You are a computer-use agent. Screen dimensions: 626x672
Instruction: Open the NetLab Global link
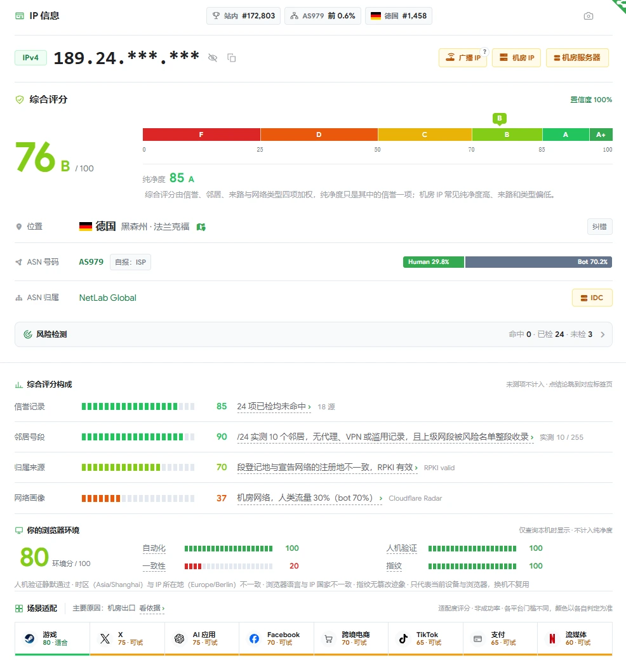pyautogui.click(x=108, y=298)
